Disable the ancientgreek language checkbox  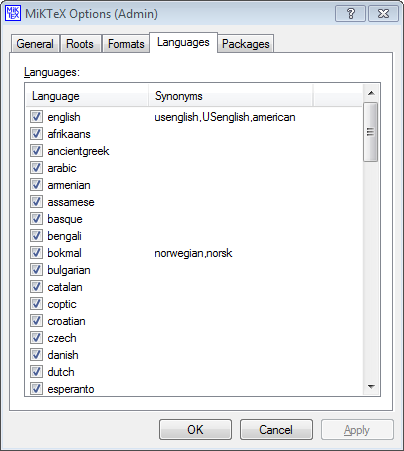(36, 151)
